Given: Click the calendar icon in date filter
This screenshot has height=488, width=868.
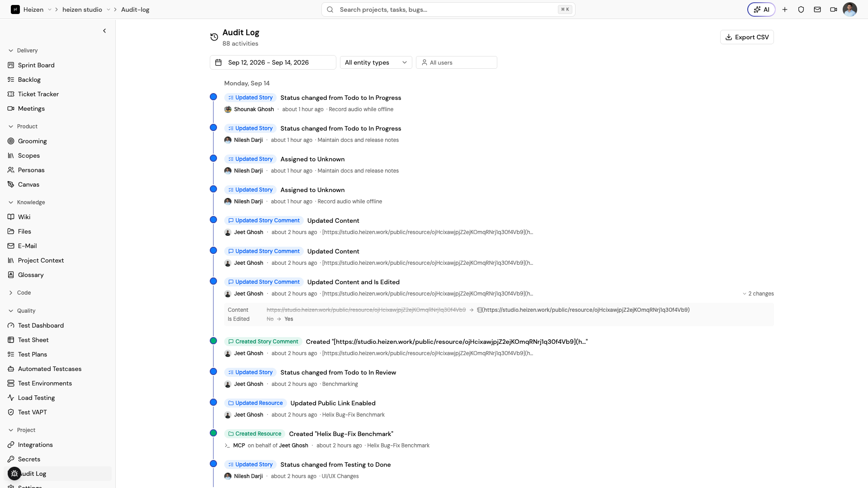Looking at the screenshot, I should pos(218,62).
